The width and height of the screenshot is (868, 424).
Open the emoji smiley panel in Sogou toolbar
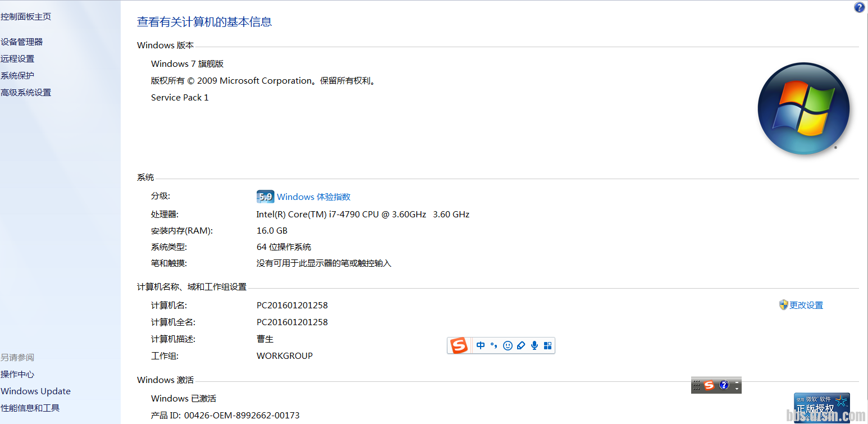(508, 345)
